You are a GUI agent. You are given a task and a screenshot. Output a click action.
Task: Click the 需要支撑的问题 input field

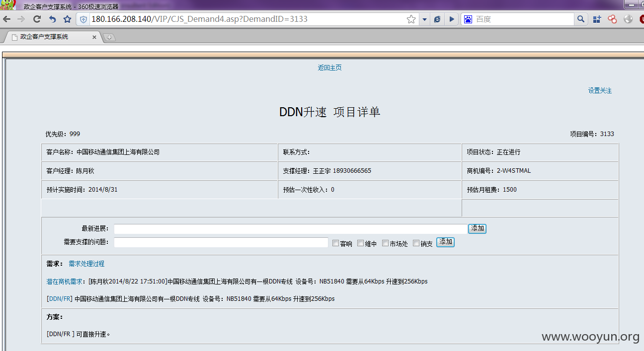[x=221, y=242]
